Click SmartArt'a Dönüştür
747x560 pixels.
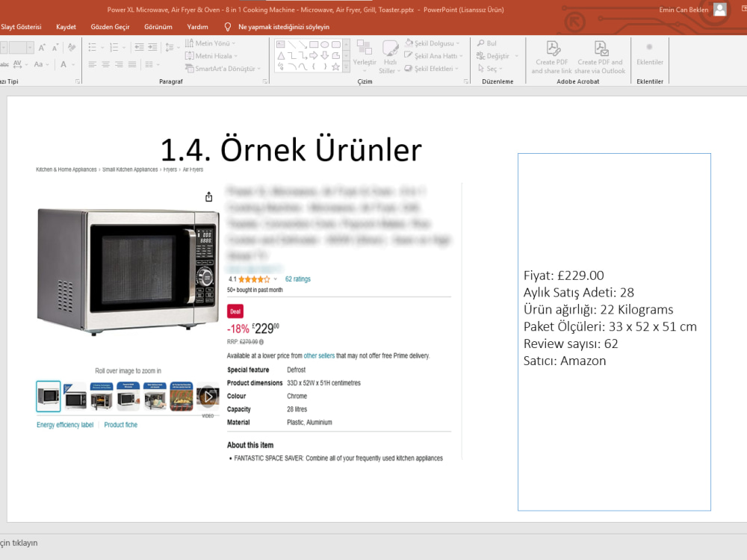[223, 69]
